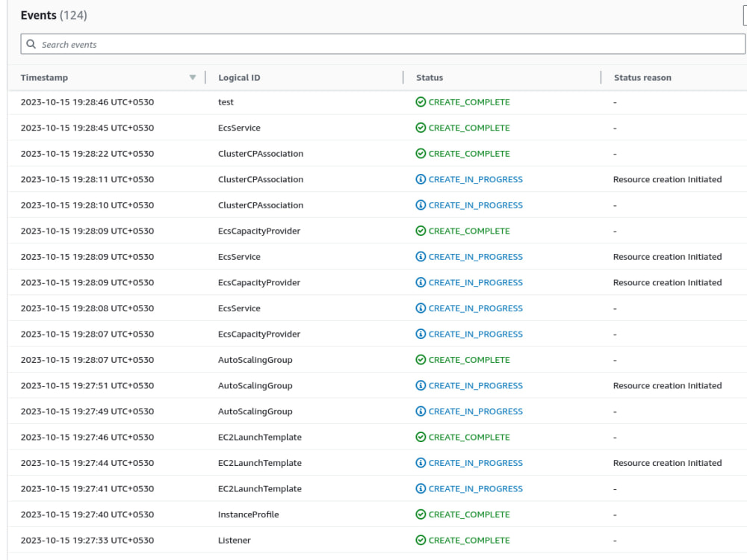Click the in-progress info icon for ClusterCPAssociation at 19:28:10
Viewport: 747px width, 560px height.
pyautogui.click(x=421, y=205)
